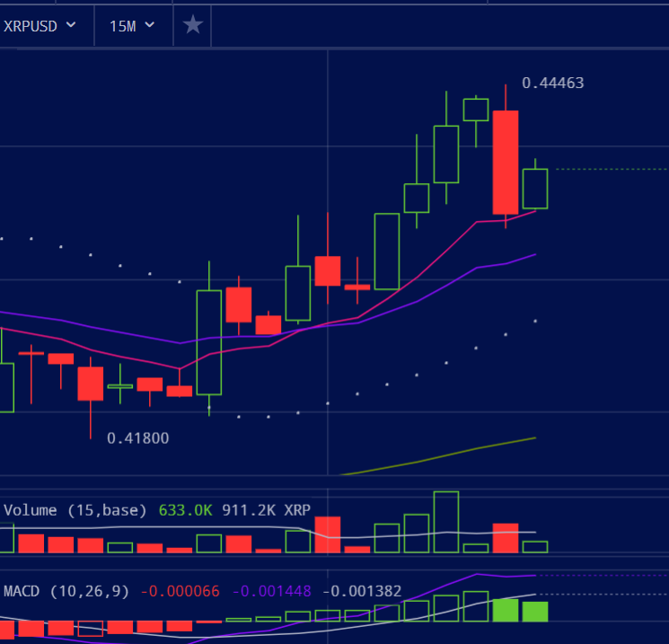Click the red -0.000066 MACD value
Viewport: 669px width, 644px height.
click(x=180, y=592)
